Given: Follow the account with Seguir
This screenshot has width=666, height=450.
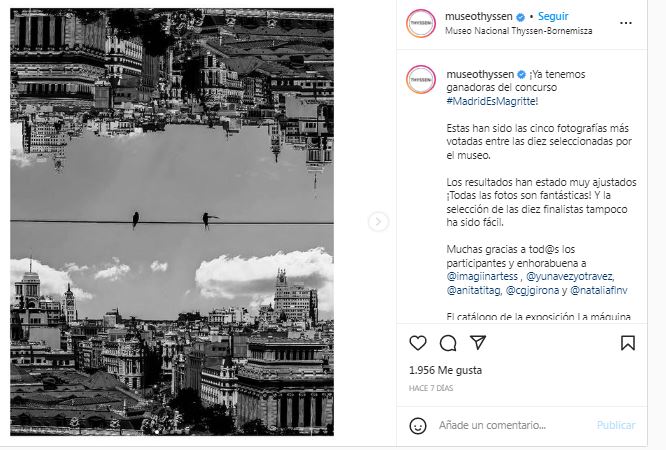Looking at the screenshot, I should 553,17.
